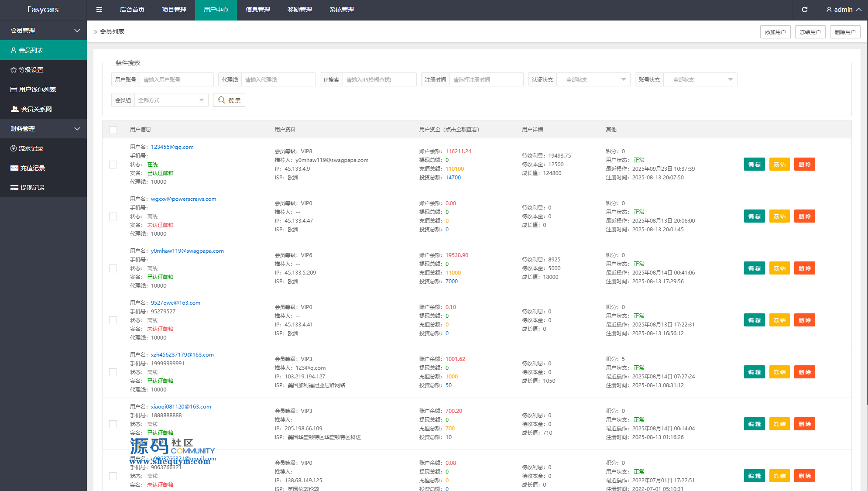
Task: Open the 账号状态 dropdown
Action: pos(700,79)
